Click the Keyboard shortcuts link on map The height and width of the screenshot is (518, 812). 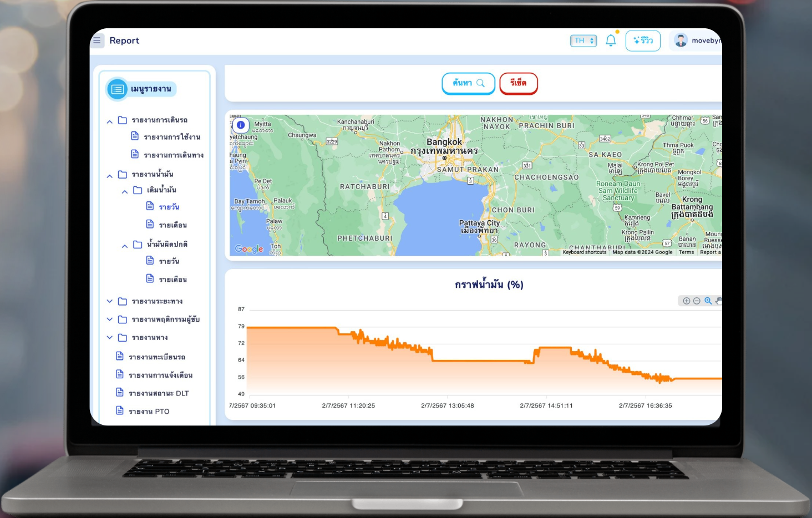[x=584, y=252]
